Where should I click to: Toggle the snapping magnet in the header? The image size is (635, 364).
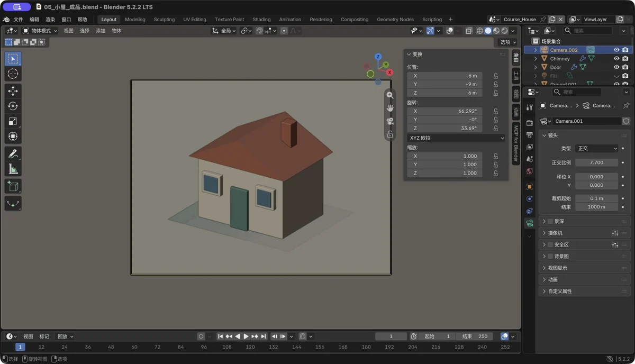click(259, 31)
